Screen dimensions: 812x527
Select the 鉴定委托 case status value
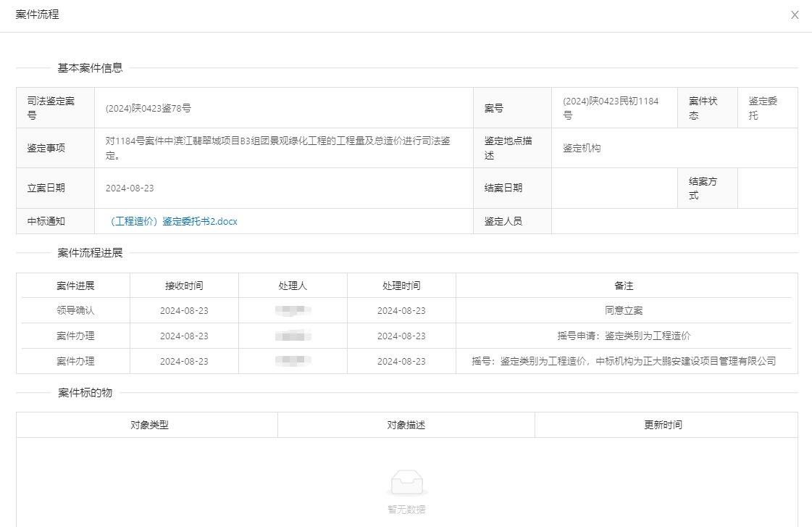pyautogui.click(x=763, y=108)
